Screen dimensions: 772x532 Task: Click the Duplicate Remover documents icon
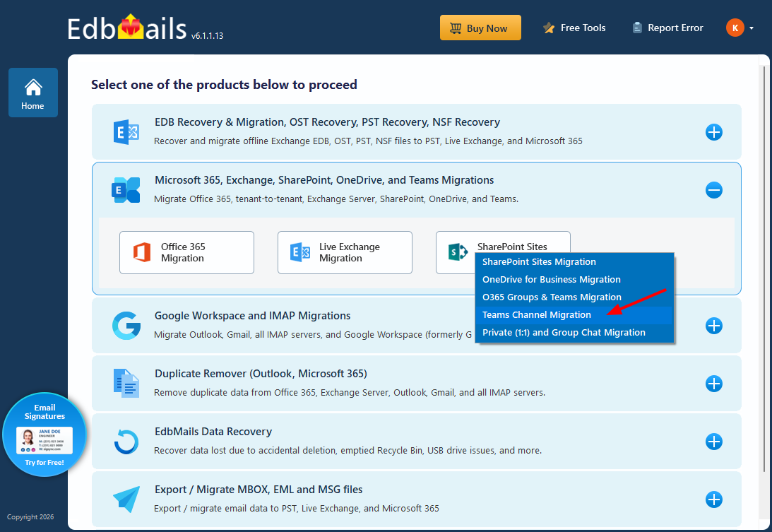(x=126, y=383)
